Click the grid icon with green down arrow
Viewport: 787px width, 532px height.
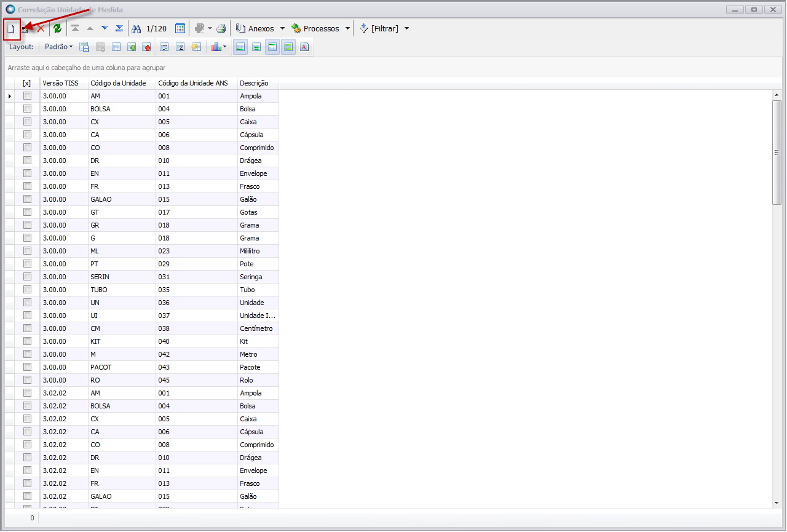[132, 47]
